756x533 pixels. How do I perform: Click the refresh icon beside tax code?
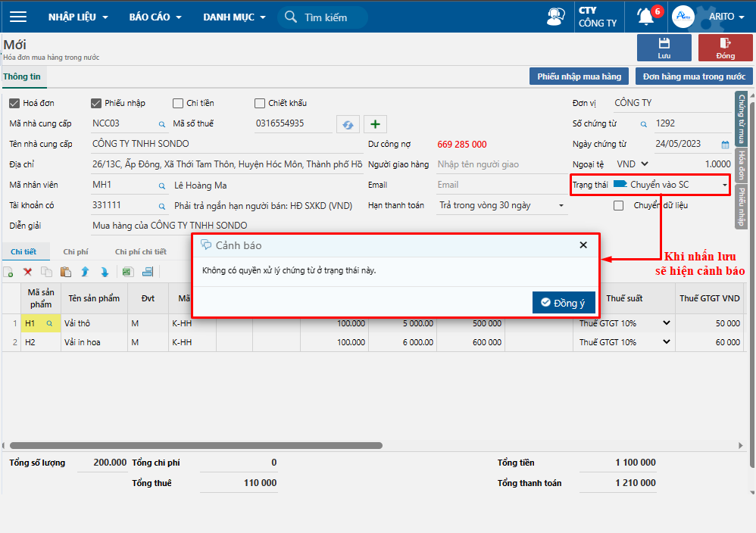click(348, 124)
